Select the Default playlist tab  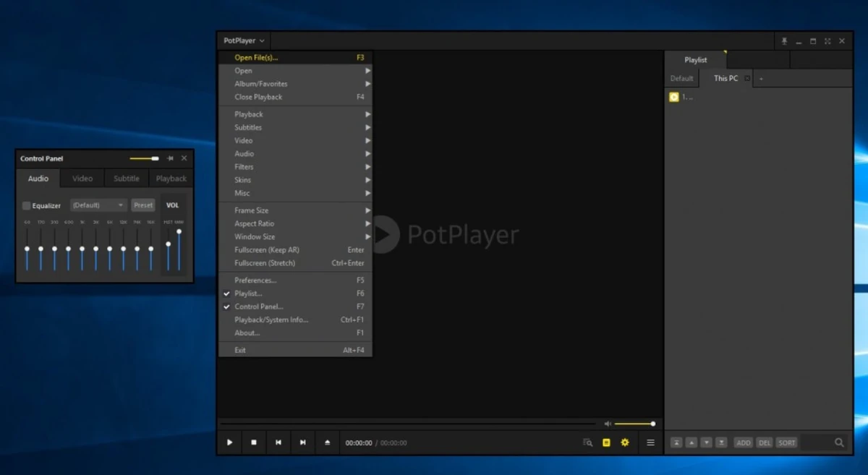pyautogui.click(x=681, y=78)
